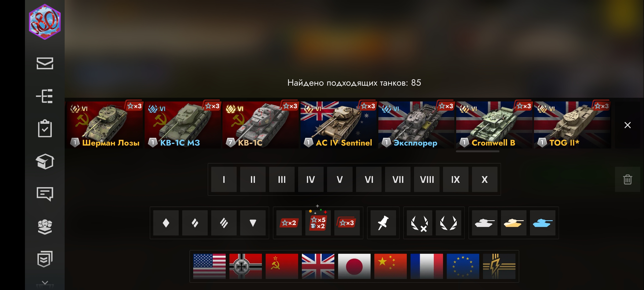Image resolution: width=644 pixels, height=290 pixels.
Task: Open chat messages icon in sidebar
Action: click(45, 194)
